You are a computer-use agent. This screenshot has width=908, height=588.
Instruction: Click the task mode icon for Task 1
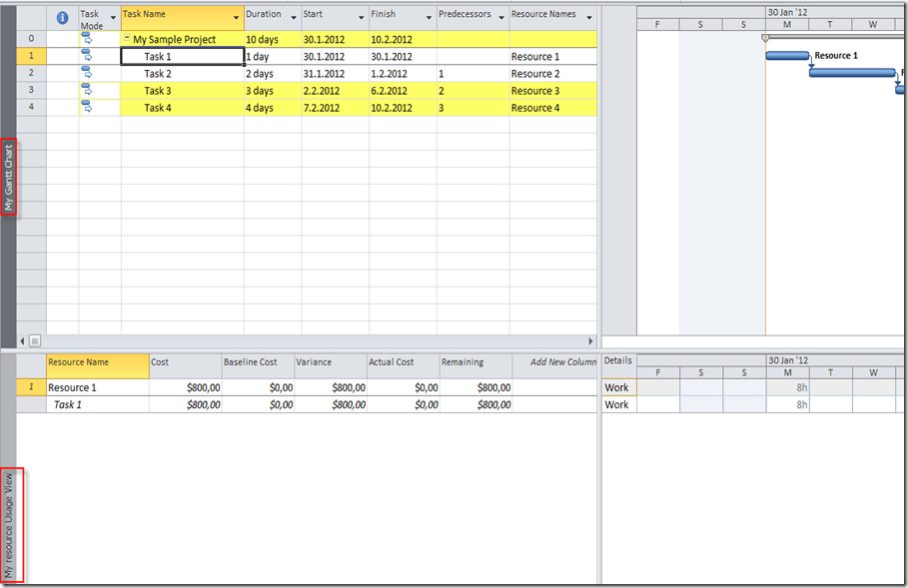tap(86, 56)
